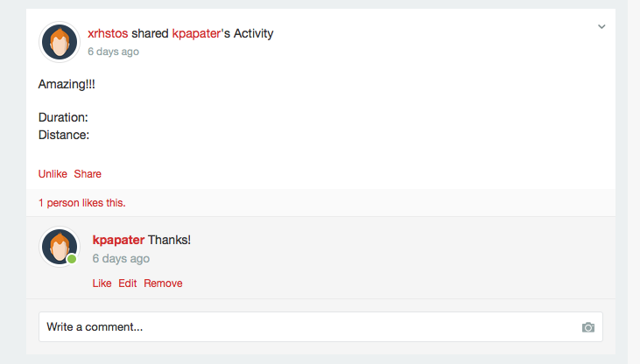Select the 'Amazing!!!' post text

67,84
